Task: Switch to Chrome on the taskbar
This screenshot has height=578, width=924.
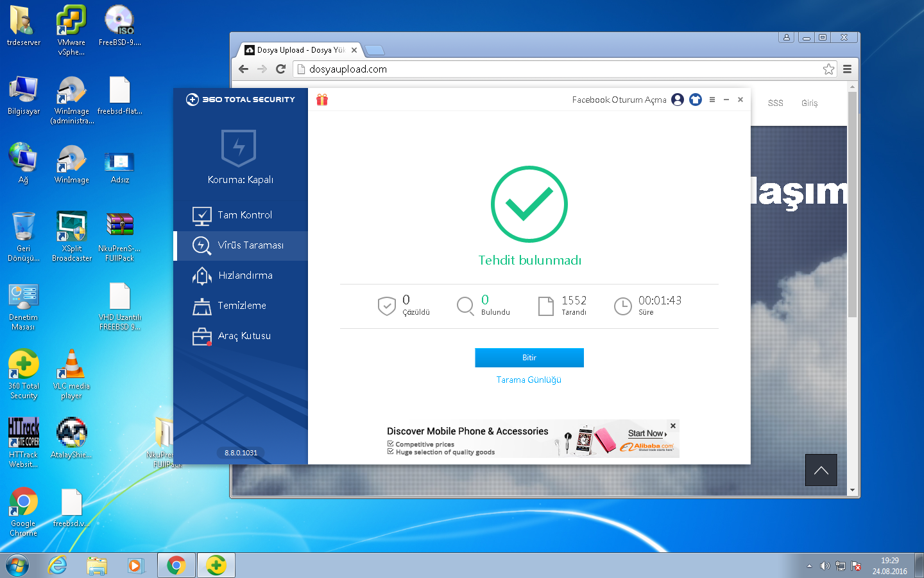Action: [x=176, y=566]
